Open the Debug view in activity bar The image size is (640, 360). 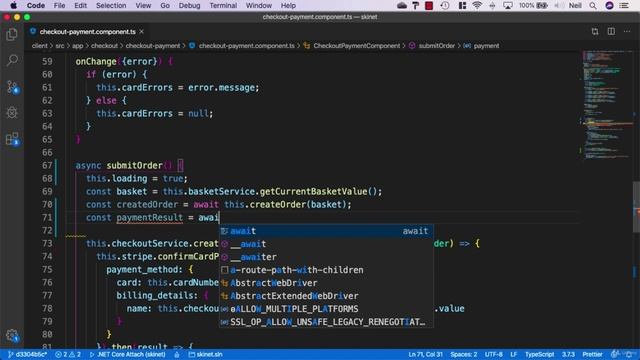(x=12, y=112)
